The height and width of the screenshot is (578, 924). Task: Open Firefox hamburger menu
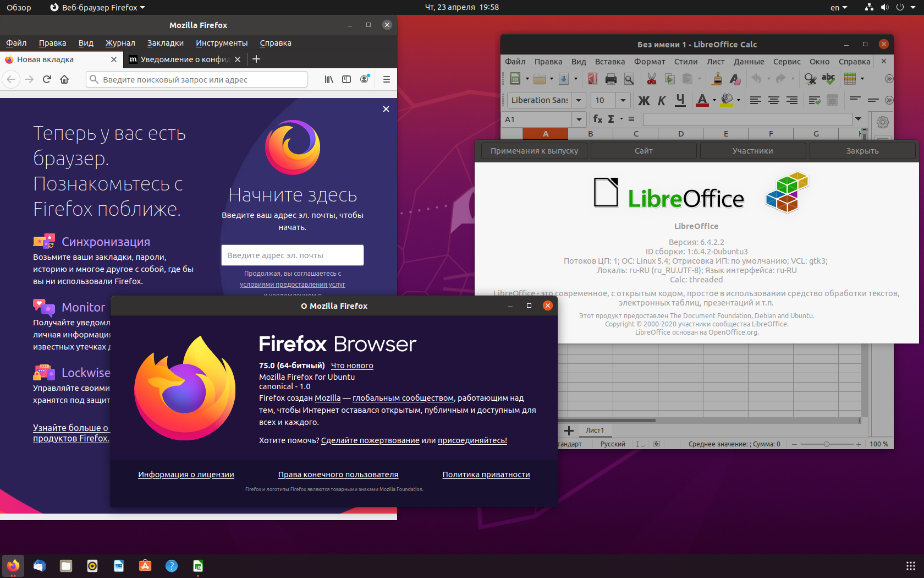tap(387, 79)
